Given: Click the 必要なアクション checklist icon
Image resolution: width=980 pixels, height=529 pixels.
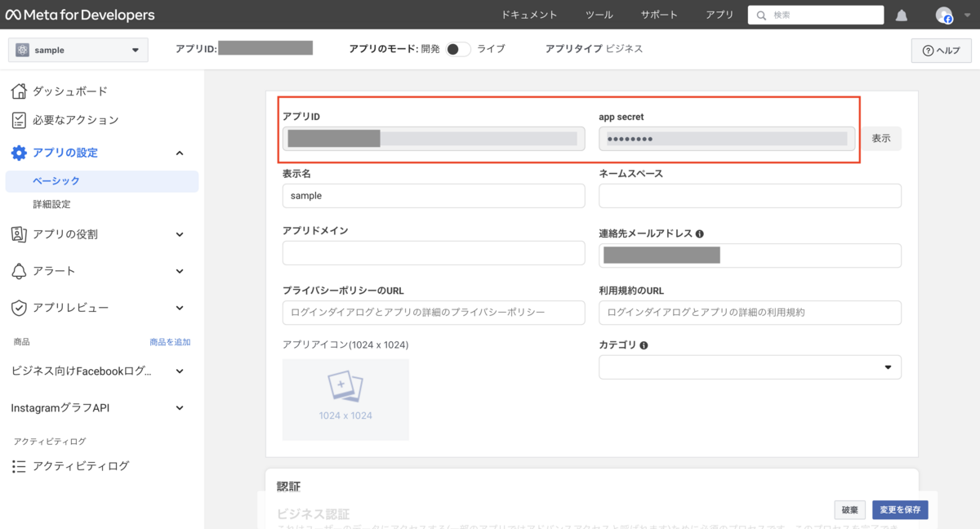Looking at the screenshot, I should 19,120.
